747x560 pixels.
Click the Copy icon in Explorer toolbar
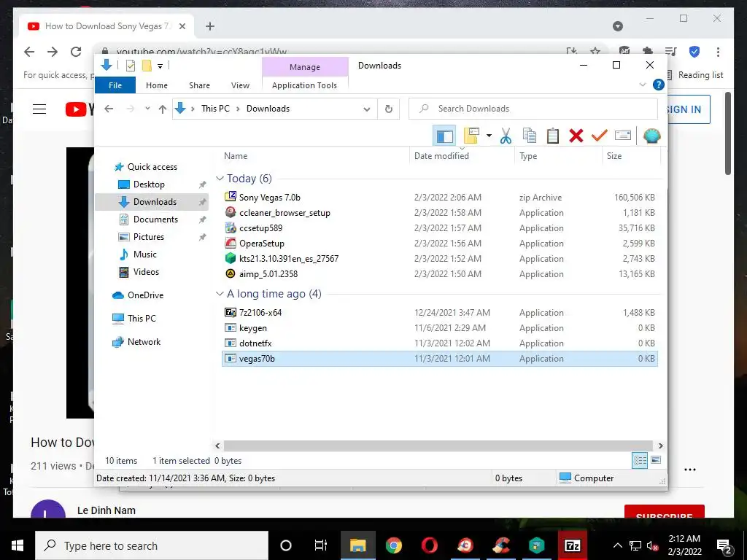click(530, 136)
